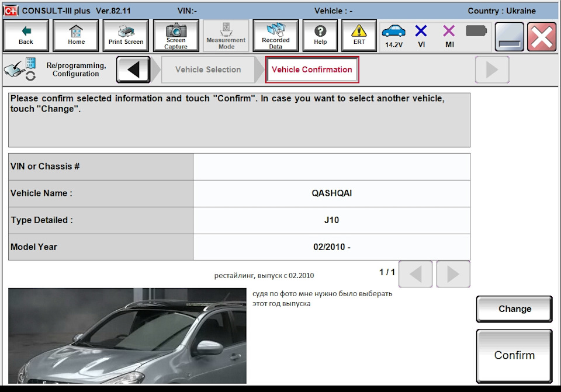Click the 1 / 1 page counter
This screenshot has height=392, width=561.
tap(387, 272)
